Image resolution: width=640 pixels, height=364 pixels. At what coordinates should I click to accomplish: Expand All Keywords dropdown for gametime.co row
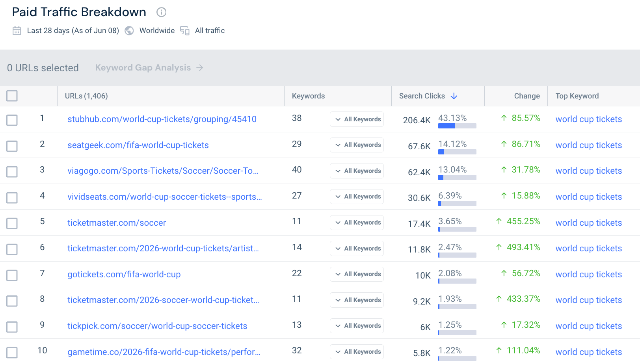coord(357,352)
